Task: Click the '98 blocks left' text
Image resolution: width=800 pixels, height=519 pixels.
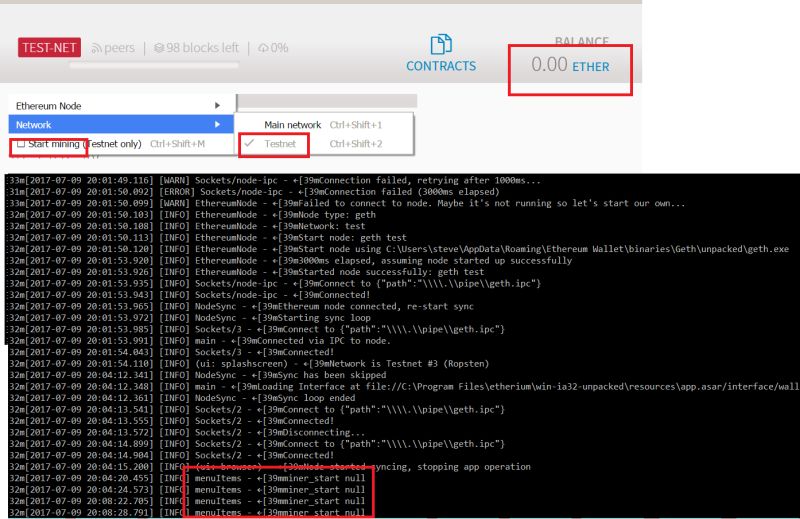Action: [x=203, y=48]
